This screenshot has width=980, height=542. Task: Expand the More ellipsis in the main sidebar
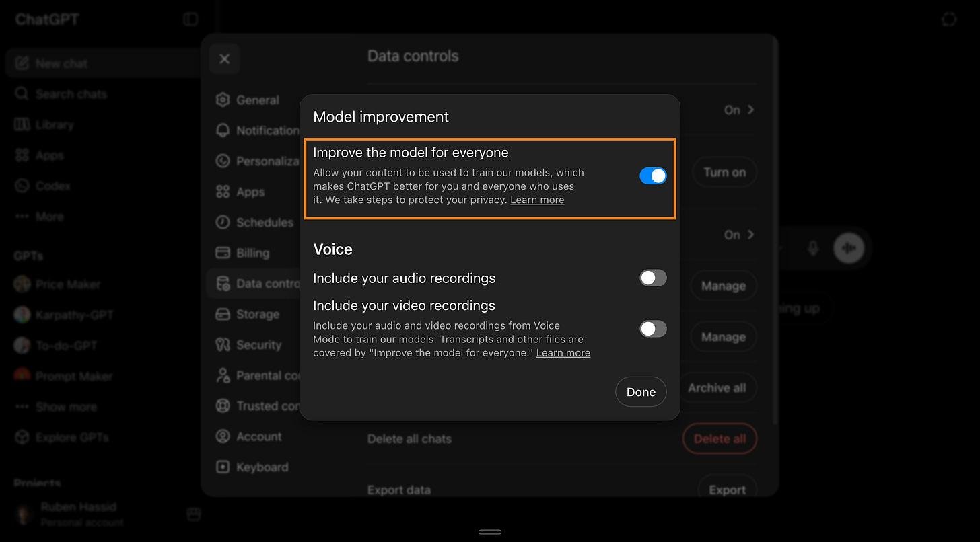[22, 217]
